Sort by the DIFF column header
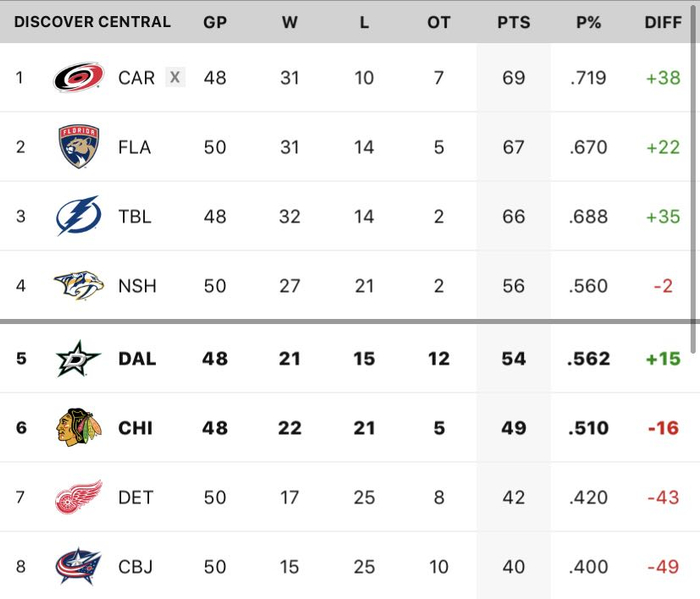700x599 pixels. pos(663,22)
